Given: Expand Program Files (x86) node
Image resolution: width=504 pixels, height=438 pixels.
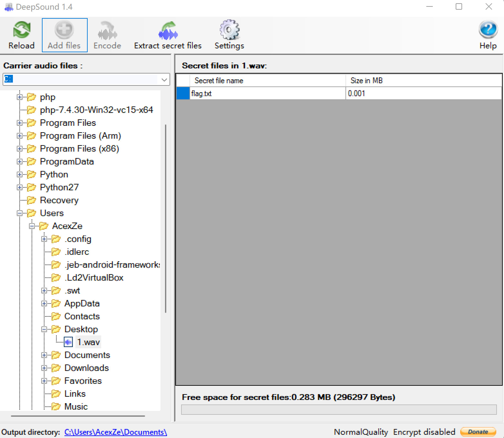Looking at the screenshot, I should tap(20, 148).
